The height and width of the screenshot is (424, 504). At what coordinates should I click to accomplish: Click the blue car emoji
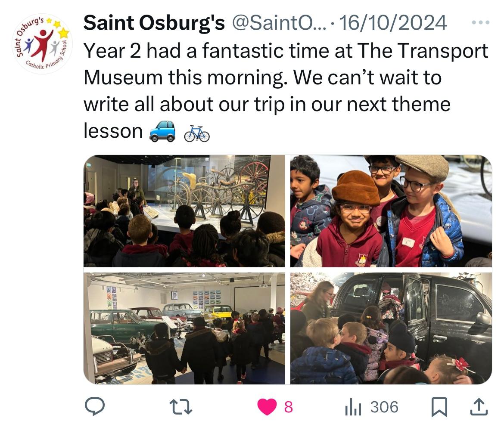coord(163,131)
